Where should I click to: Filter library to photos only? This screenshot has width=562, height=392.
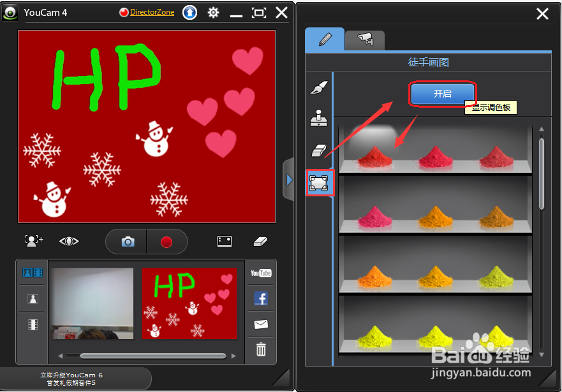click(33, 298)
